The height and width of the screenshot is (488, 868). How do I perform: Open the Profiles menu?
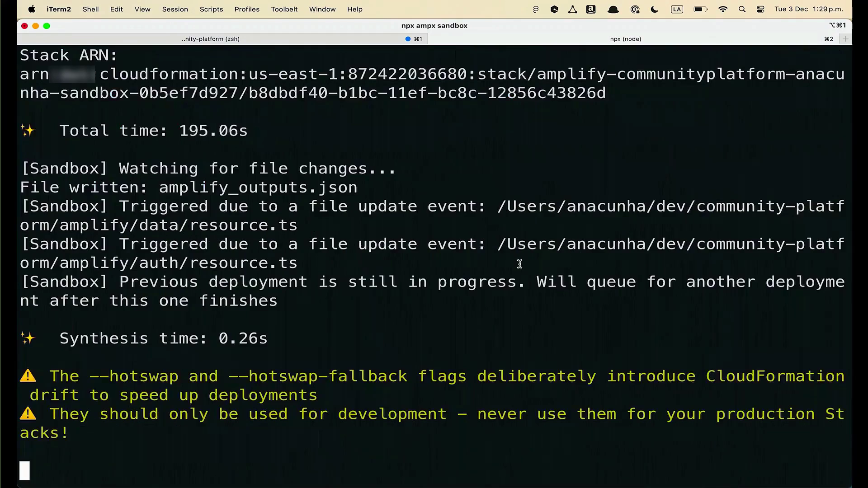[247, 9]
